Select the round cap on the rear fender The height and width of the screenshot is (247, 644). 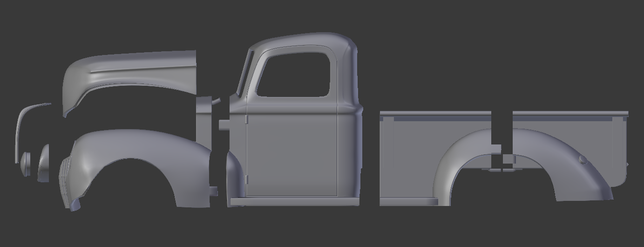click(x=583, y=160)
